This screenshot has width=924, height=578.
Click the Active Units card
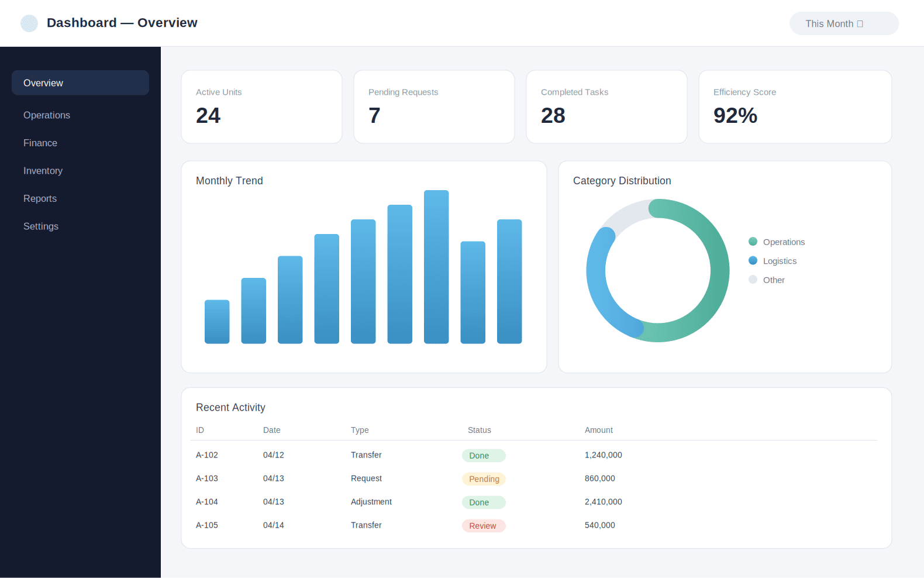(x=261, y=106)
